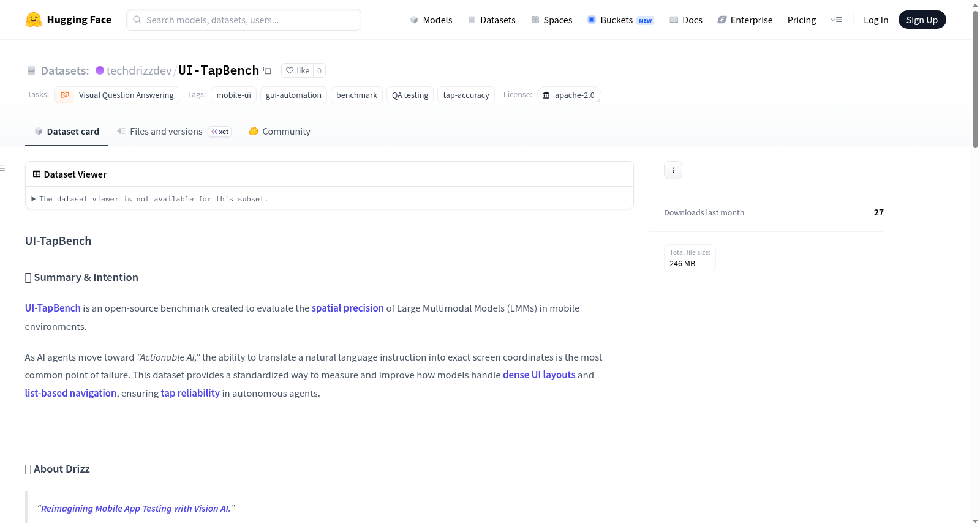Click the Sign Up button
The image size is (980, 527).
[x=922, y=20]
